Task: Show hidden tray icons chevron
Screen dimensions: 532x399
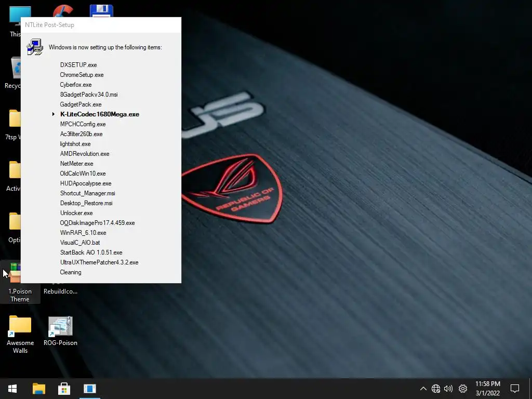Action: tap(423, 389)
